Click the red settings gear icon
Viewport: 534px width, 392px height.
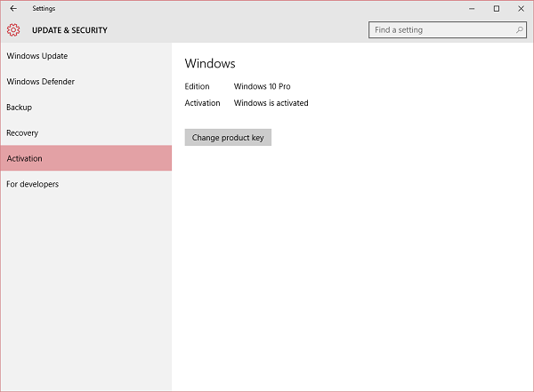(x=13, y=30)
